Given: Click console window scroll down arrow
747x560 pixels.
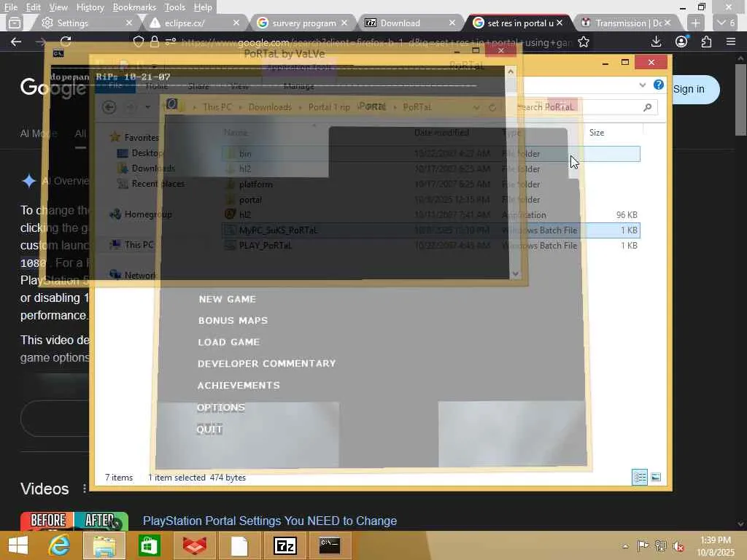Looking at the screenshot, I should tap(515, 274).
